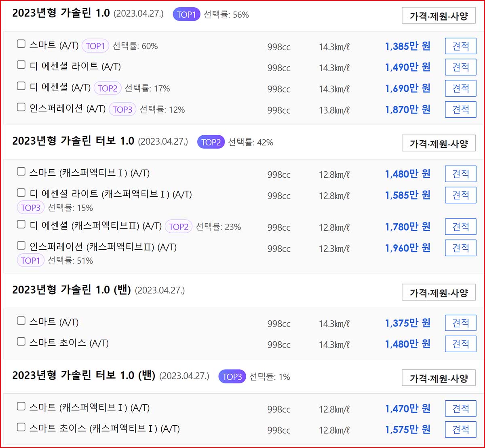The width and height of the screenshot is (485, 448).
Task: Click TOP1 badge beside 선택률: 51%
Action: (31, 261)
